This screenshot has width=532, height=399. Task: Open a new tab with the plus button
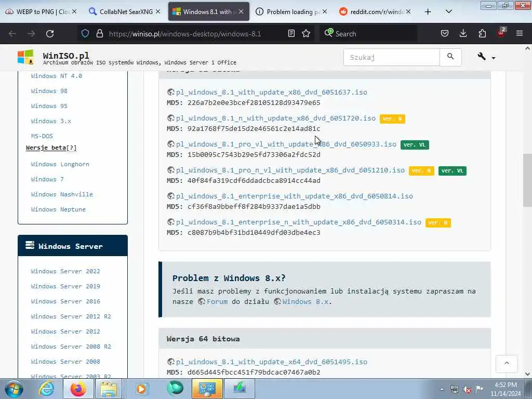pos(428,12)
